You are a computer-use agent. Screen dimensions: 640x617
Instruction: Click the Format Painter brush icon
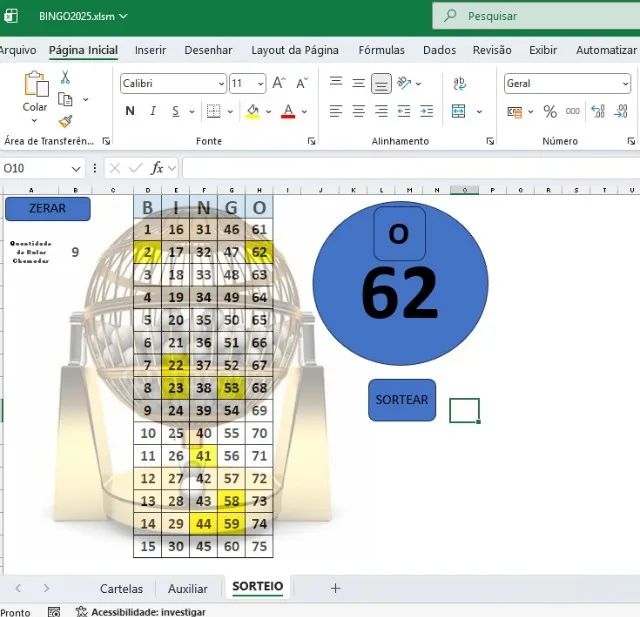click(65, 121)
